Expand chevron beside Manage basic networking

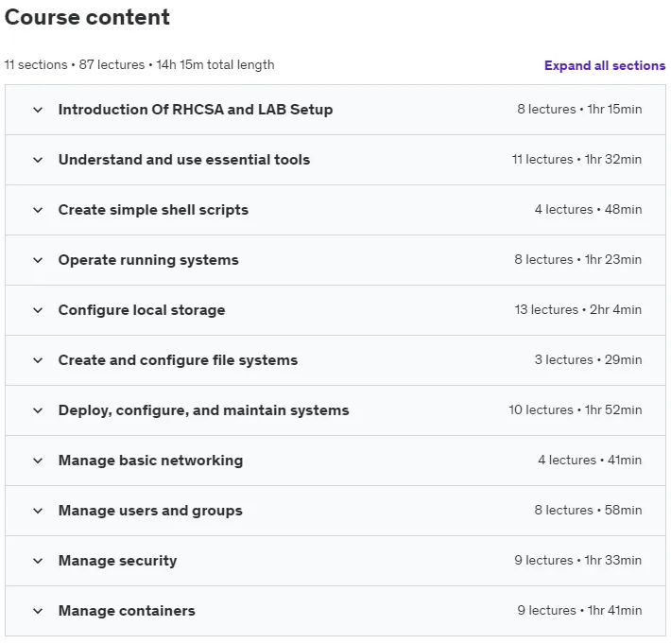[38, 461]
